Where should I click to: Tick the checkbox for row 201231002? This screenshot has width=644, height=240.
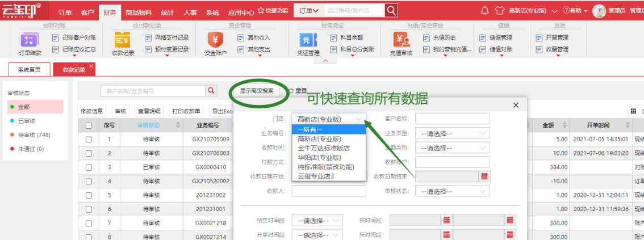point(89,195)
